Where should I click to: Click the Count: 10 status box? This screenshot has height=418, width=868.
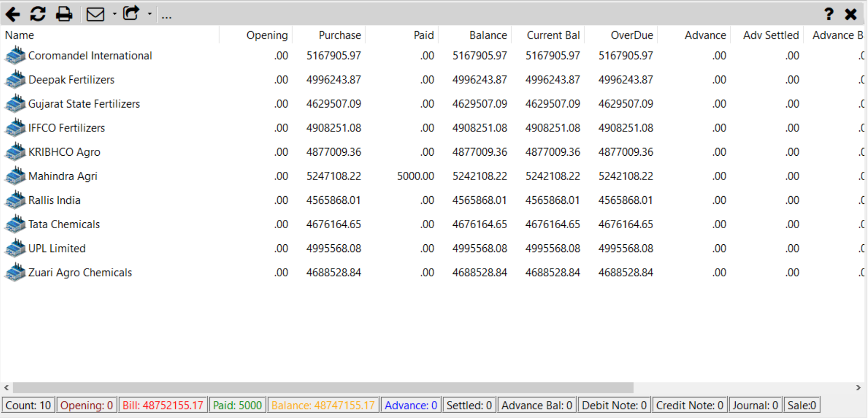tap(28, 405)
